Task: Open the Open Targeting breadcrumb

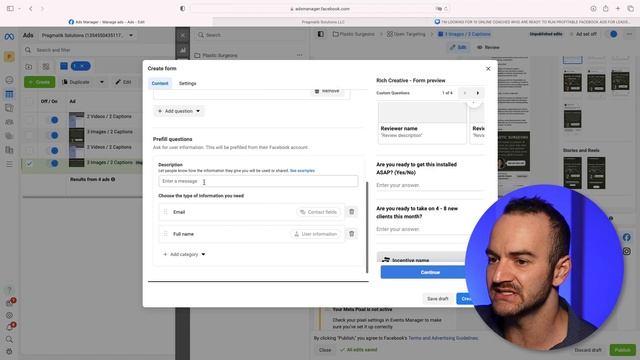Action: 406,34
